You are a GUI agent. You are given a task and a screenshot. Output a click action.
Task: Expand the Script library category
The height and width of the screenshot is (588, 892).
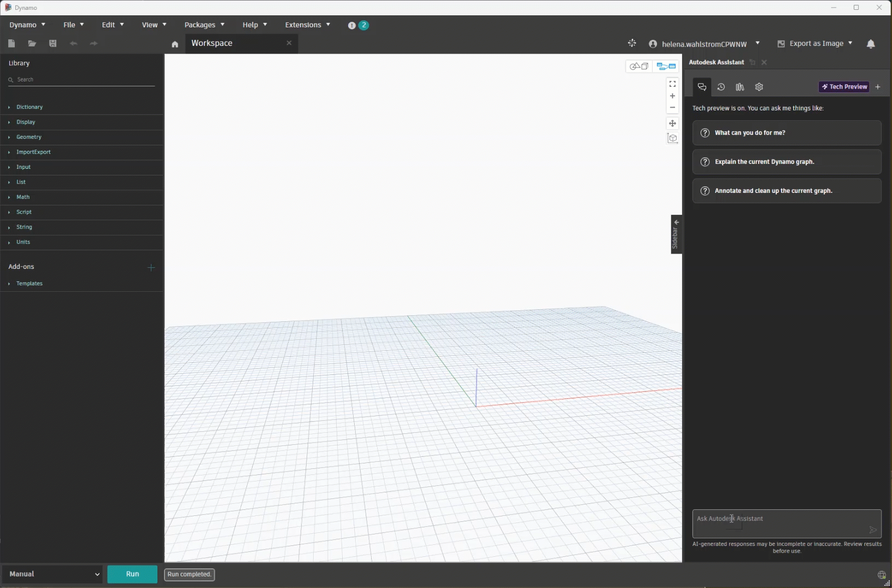click(x=81, y=212)
